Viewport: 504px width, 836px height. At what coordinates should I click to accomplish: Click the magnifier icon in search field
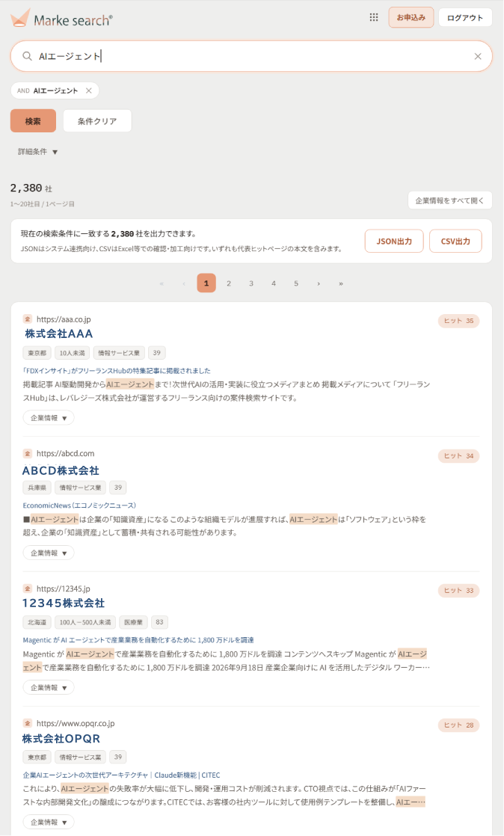[27, 56]
